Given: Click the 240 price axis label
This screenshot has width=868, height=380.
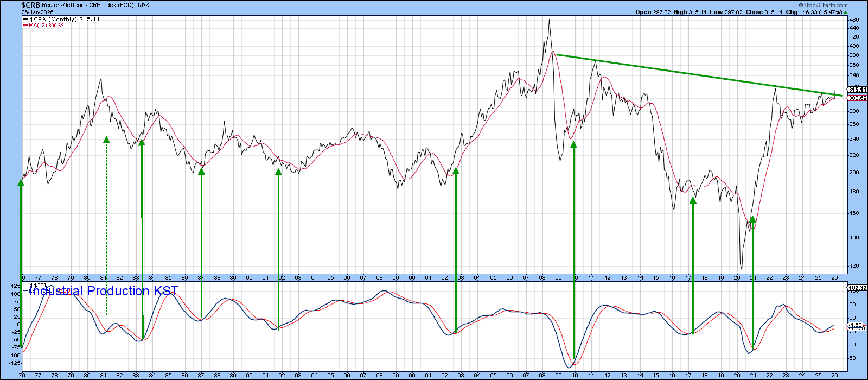Looking at the screenshot, I should click(x=854, y=139).
